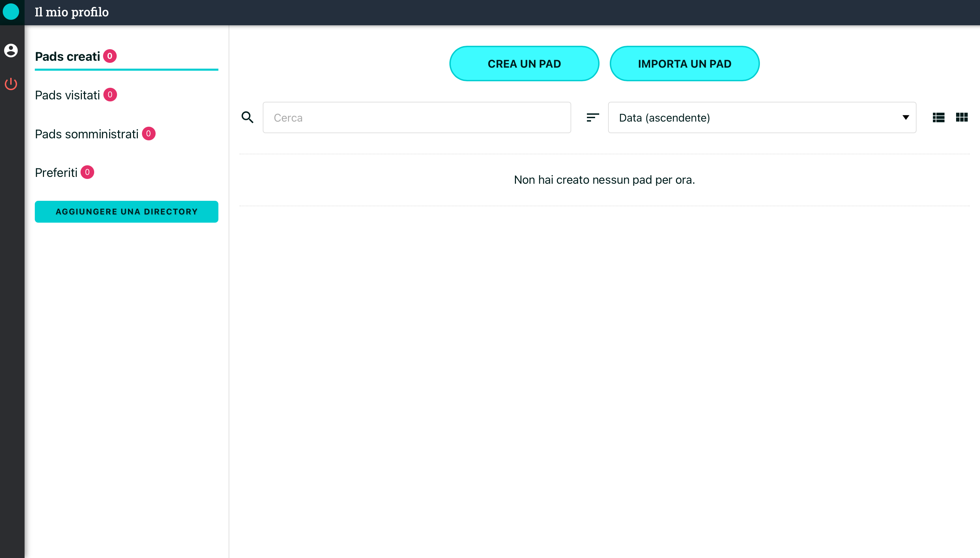Switch to grid view
Image resolution: width=980 pixels, height=558 pixels.
[962, 117]
